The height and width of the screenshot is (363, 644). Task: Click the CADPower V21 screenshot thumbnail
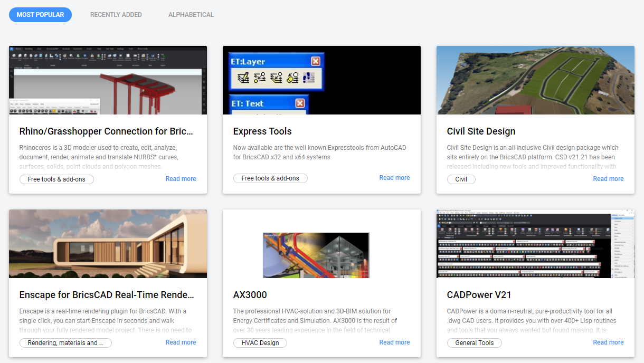point(535,244)
